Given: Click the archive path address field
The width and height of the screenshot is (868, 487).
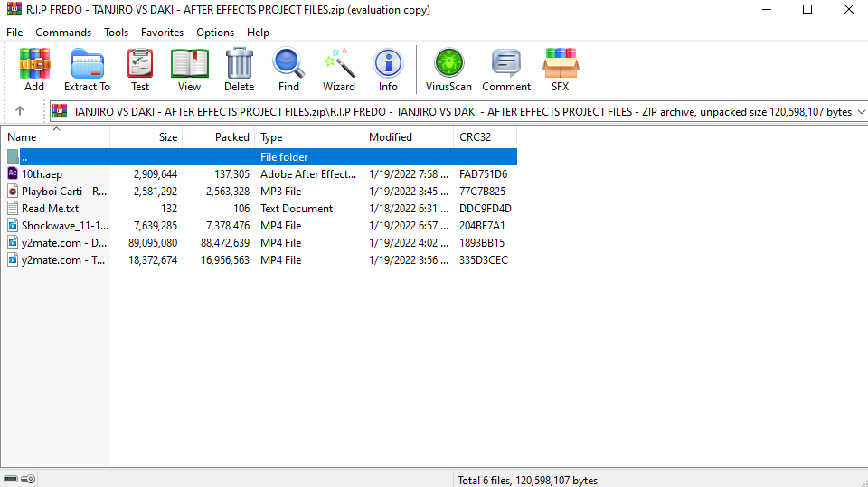Looking at the screenshot, I should (458, 112).
